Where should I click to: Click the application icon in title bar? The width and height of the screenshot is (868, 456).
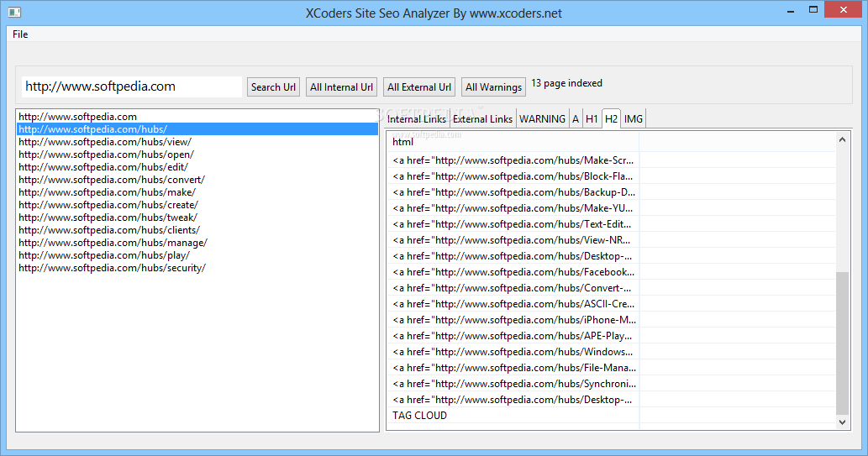tap(14, 12)
